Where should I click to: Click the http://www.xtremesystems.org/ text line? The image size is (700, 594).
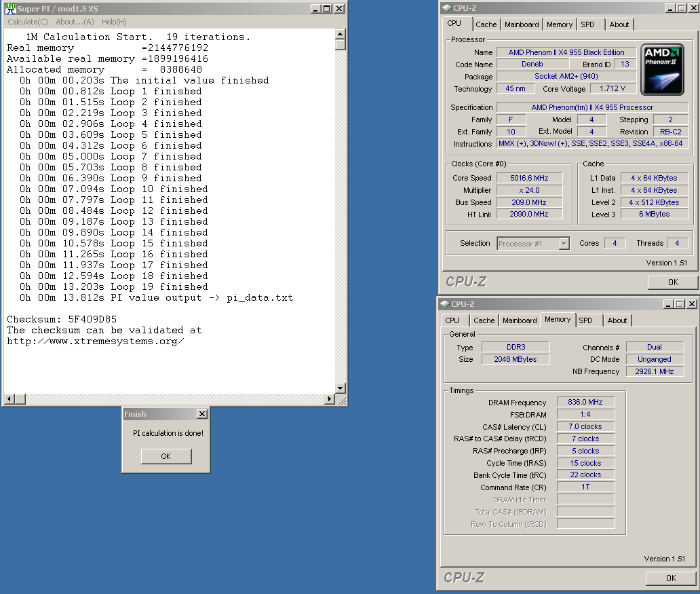pyautogui.click(x=96, y=341)
